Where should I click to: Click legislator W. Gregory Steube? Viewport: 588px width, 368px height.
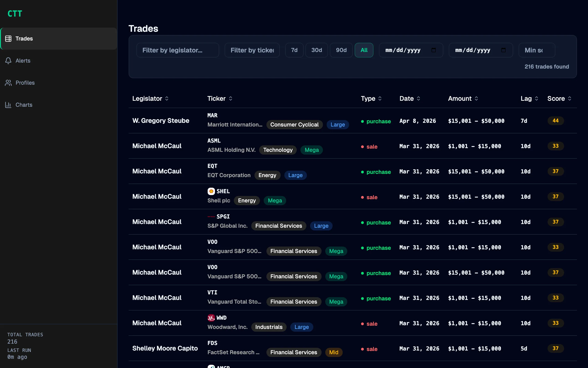pyautogui.click(x=161, y=121)
